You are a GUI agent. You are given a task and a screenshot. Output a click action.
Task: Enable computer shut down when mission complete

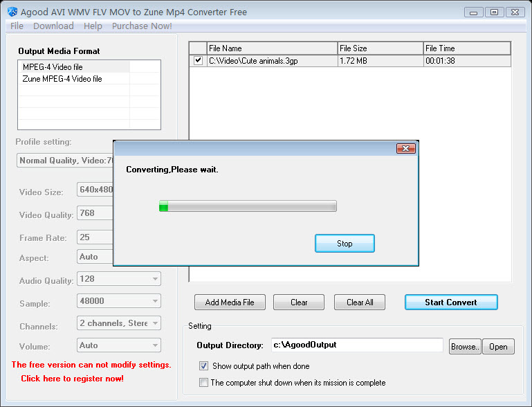coord(203,383)
